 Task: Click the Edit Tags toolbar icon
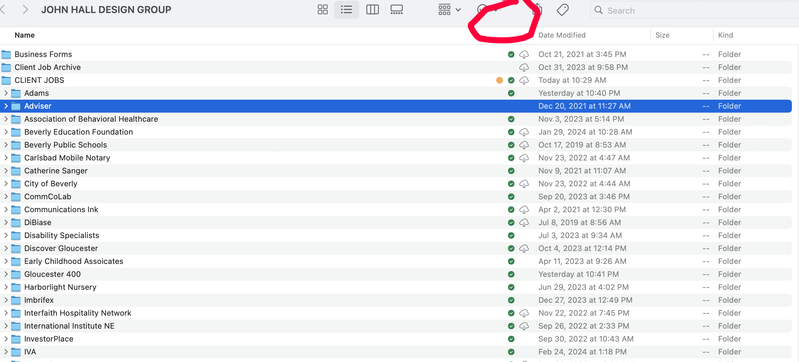[562, 10]
